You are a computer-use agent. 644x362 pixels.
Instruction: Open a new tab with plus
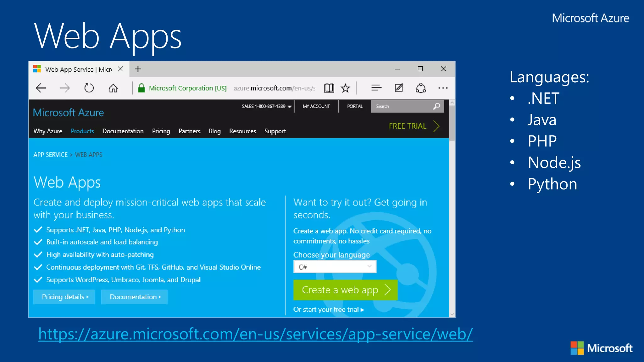pos(138,69)
